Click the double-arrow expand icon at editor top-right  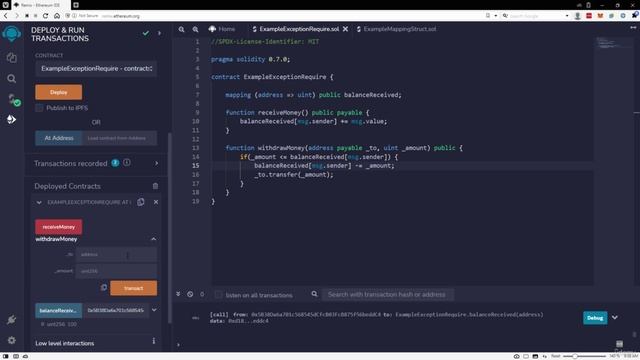coord(633,28)
